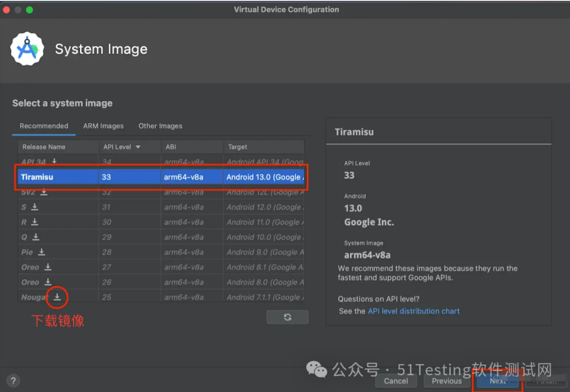570x392 pixels.
Task: Select the Tiramisu row
Action: [161, 177]
